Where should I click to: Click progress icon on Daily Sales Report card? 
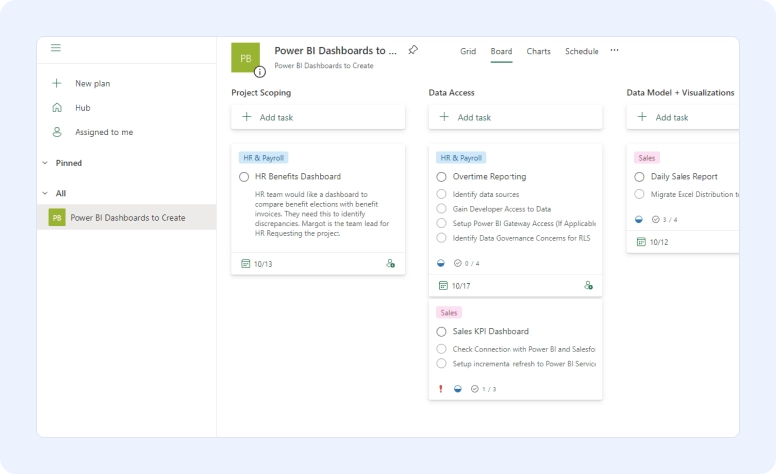pos(639,219)
